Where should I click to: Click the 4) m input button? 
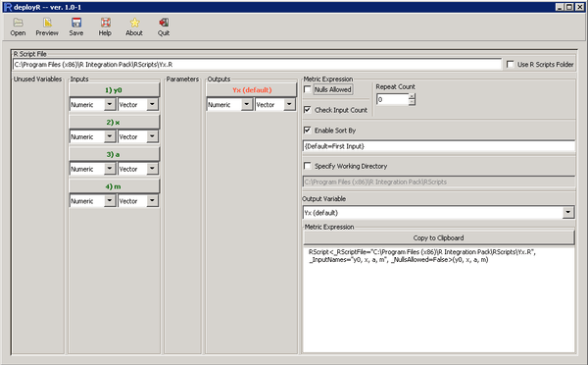click(x=114, y=186)
